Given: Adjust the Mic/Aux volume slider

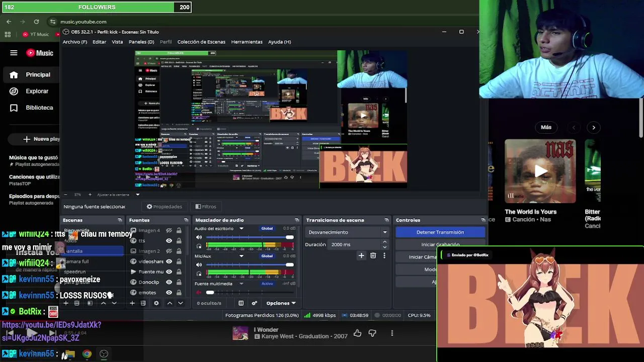Looking at the screenshot, I should [x=250, y=265].
